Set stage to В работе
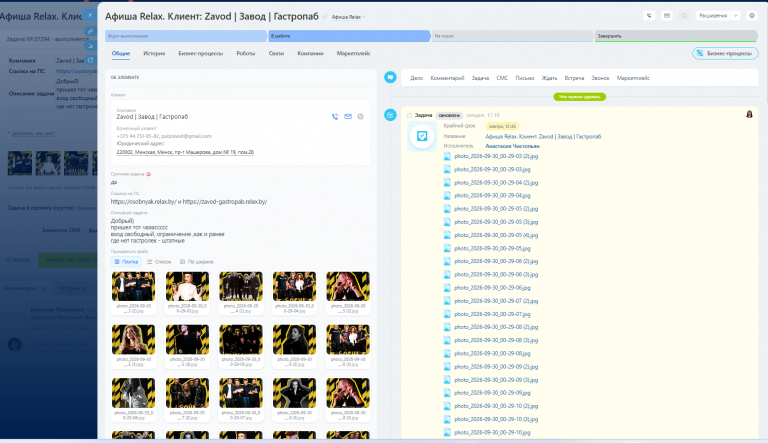768x443 pixels. (x=349, y=36)
